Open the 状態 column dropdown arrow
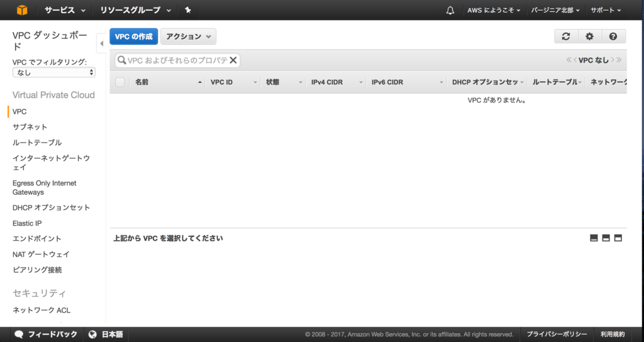This screenshot has height=342, width=644. [x=301, y=82]
